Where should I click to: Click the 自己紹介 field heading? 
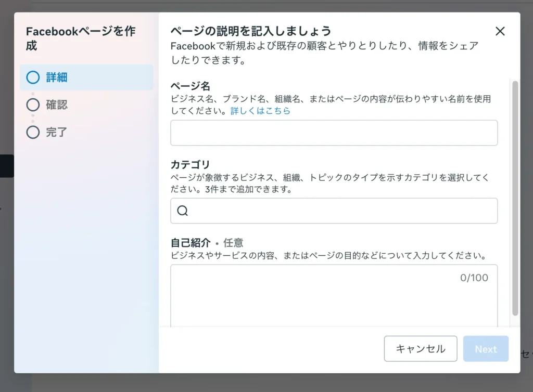(191, 243)
